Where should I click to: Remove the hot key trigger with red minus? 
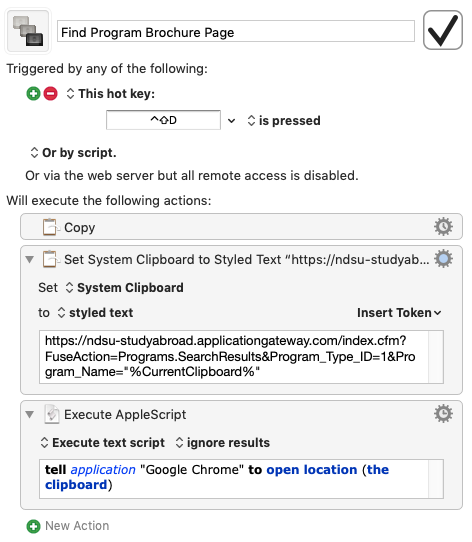click(x=50, y=94)
